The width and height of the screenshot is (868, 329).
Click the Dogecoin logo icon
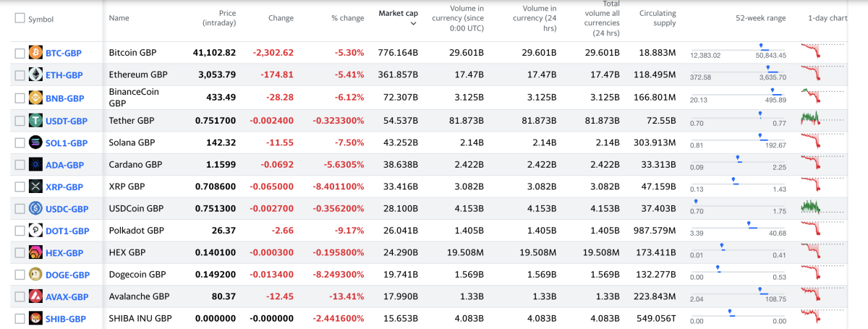tap(35, 275)
